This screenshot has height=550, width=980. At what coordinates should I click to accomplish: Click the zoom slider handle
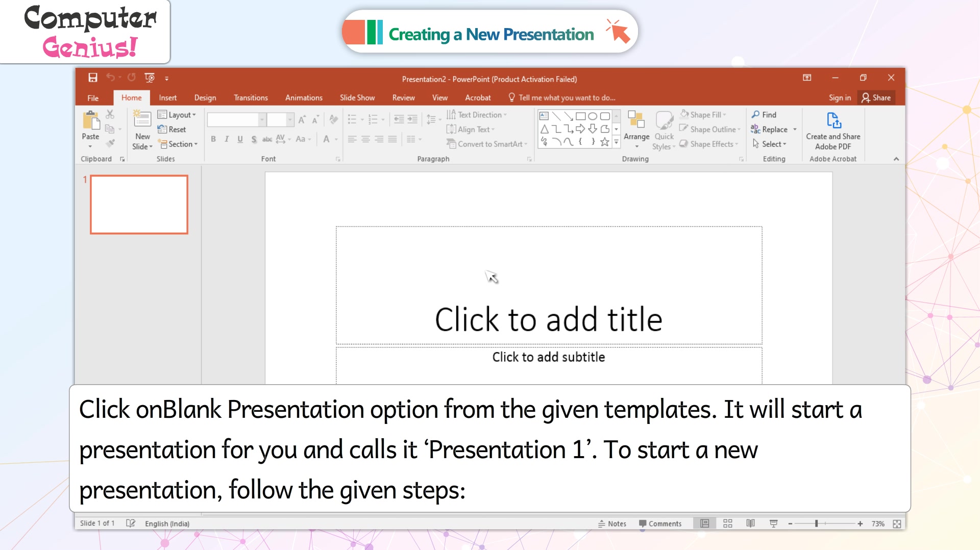817,523
